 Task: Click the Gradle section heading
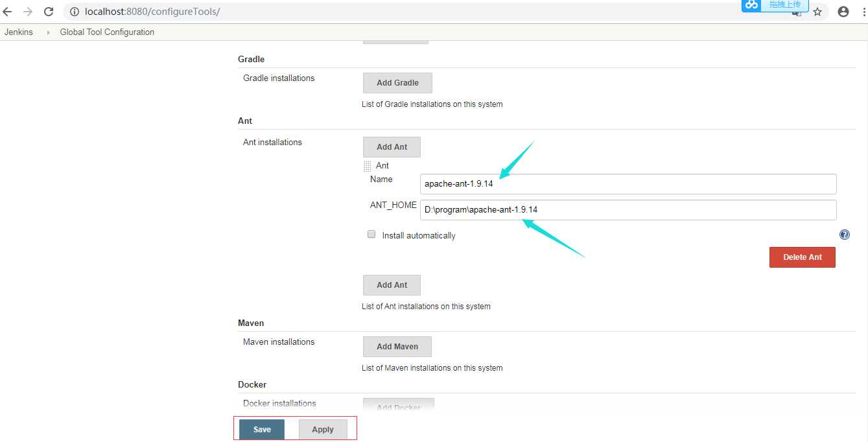251,60
